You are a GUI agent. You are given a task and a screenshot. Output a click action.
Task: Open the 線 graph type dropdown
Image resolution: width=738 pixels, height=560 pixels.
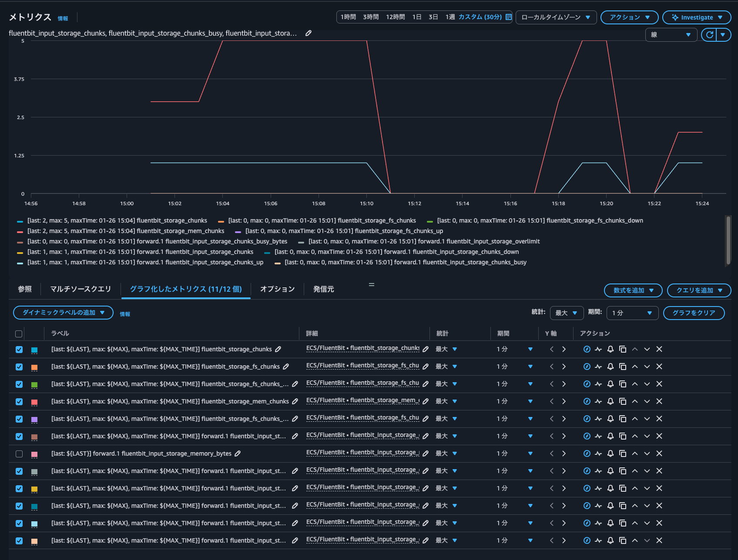671,35
